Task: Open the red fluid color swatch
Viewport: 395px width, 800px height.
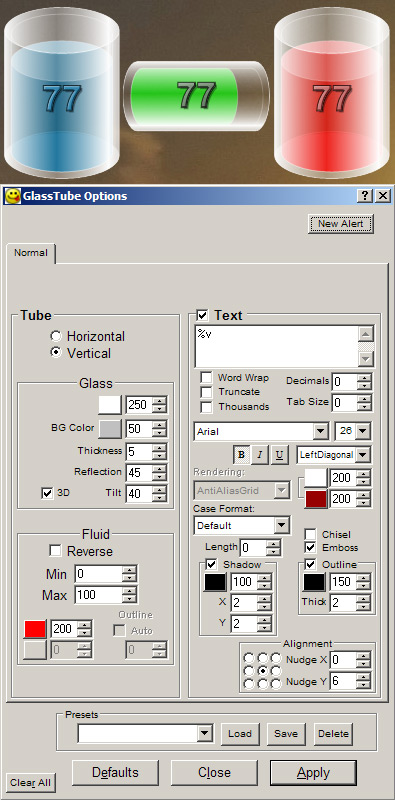Action: coord(35,629)
